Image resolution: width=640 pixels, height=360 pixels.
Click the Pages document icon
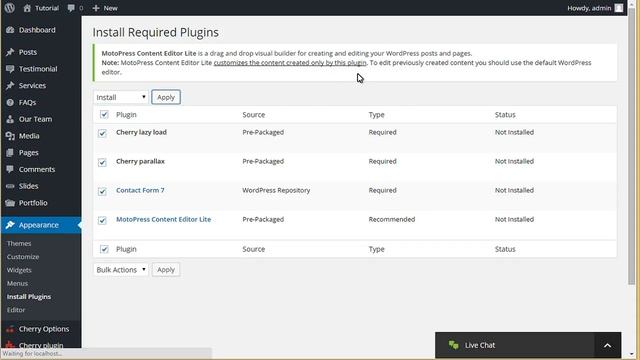pos(10,153)
